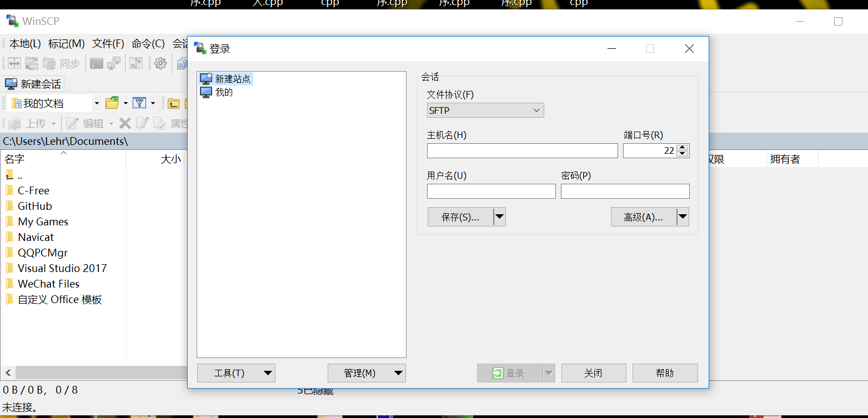This screenshot has height=418, width=868.
Task: Click the filter funnel icon above file list
Action: (x=140, y=103)
